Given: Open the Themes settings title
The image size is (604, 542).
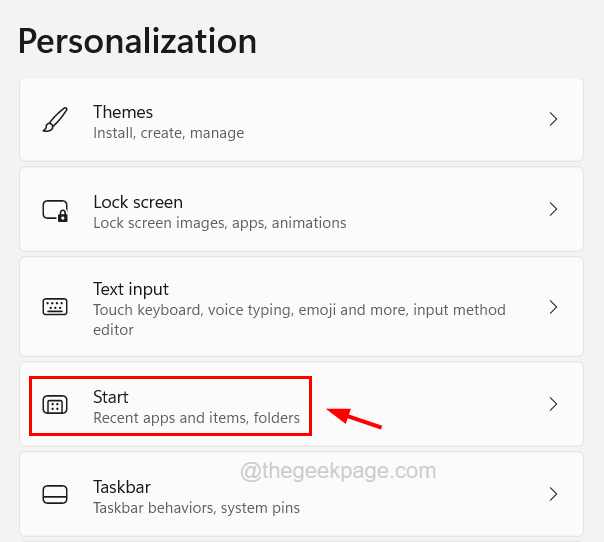Looking at the screenshot, I should (x=123, y=112).
